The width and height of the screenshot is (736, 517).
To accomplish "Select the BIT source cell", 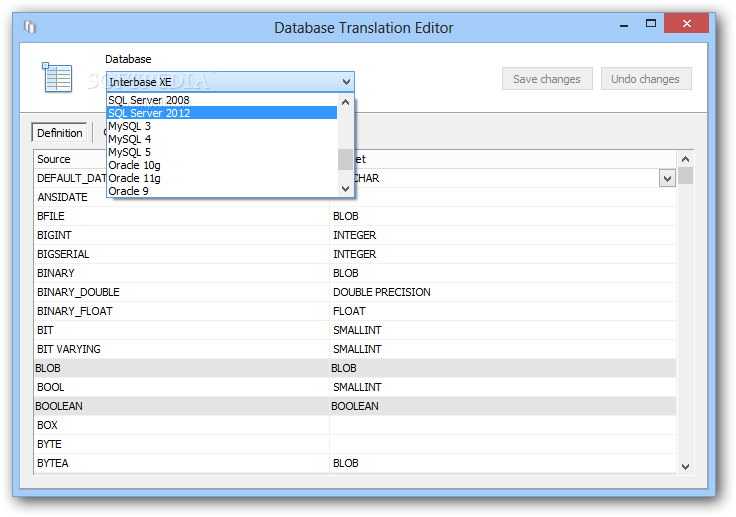I will (181, 330).
